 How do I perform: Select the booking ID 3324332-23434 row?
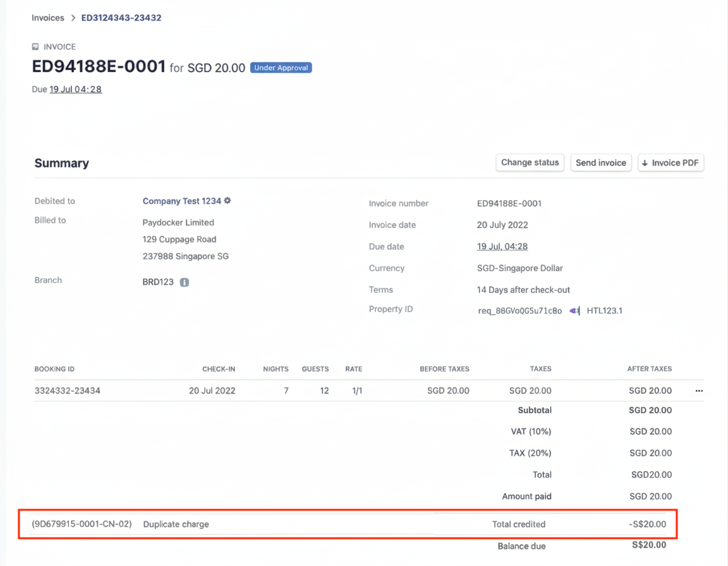[68, 391]
